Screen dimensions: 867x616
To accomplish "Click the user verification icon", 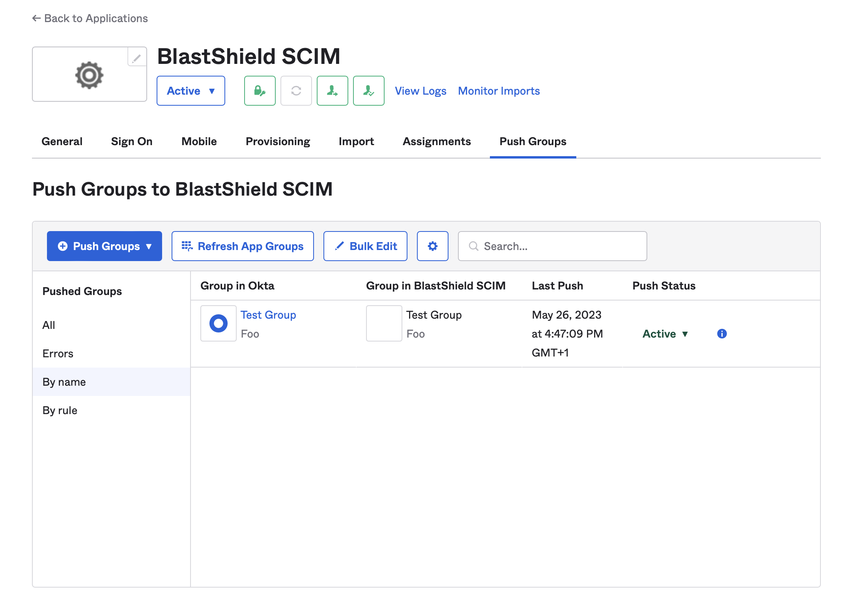I will (x=368, y=91).
